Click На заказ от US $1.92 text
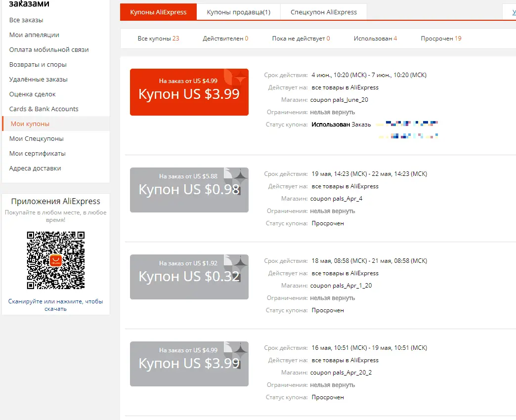The width and height of the screenshot is (516, 420). click(x=188, y=263)
